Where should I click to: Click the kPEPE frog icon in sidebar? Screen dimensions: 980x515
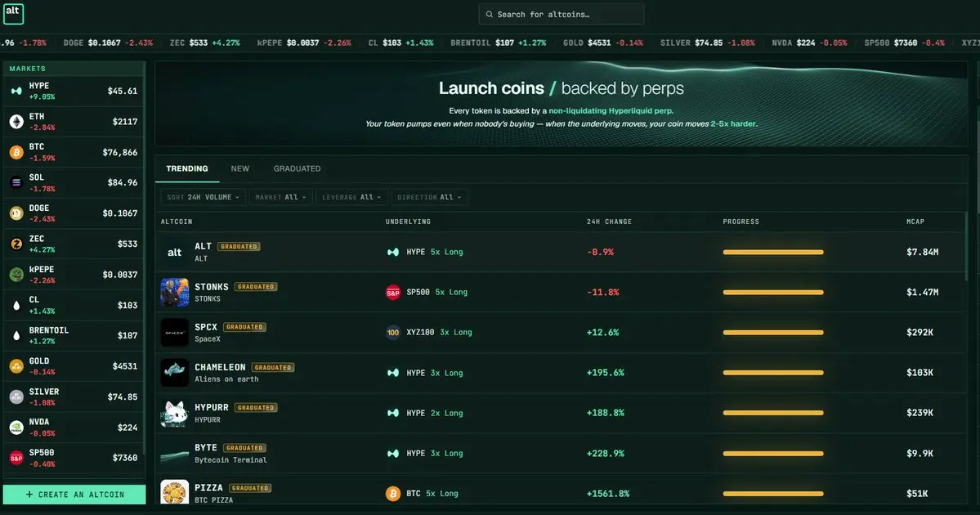tap(16, 275)
